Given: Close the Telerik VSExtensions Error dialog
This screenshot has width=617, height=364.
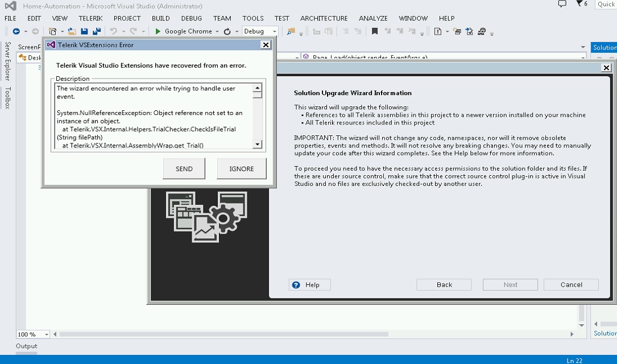Looking at the screenshot, I should point(266,45).
